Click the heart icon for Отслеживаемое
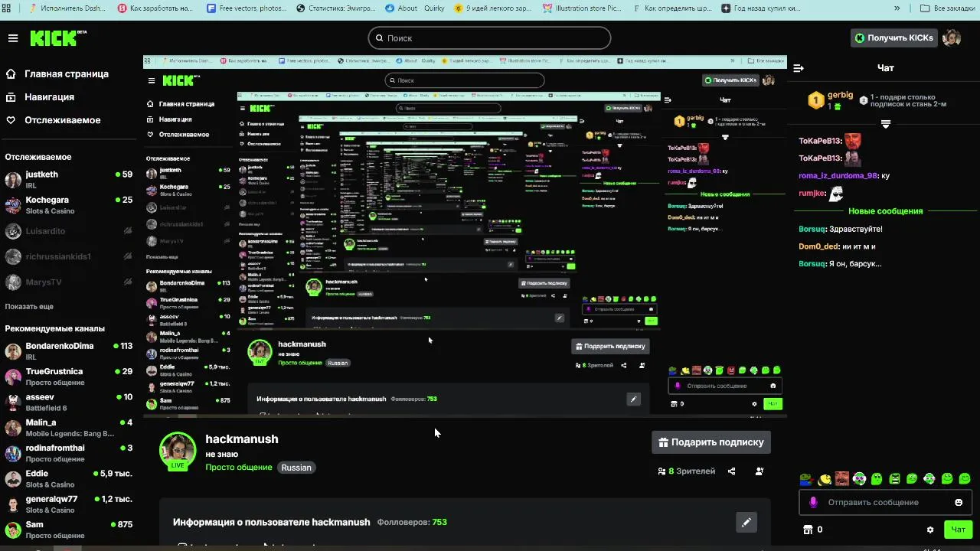 pyautogui.click(x=11, y=120)
